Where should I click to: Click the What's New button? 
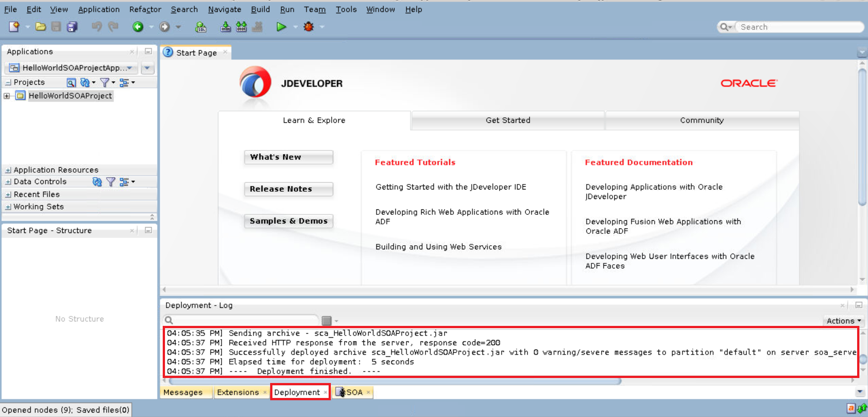coord(288,157)
